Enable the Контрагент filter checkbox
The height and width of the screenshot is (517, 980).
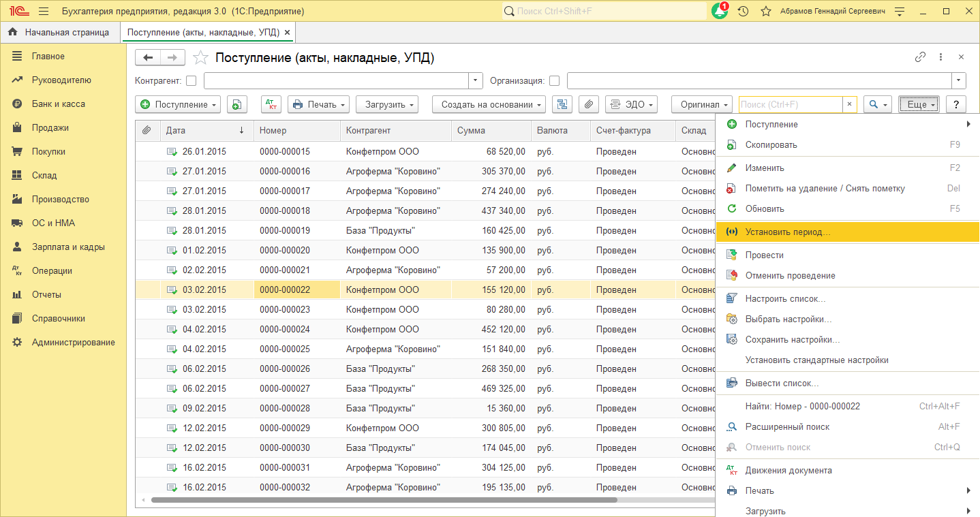[x=192, y=81]
